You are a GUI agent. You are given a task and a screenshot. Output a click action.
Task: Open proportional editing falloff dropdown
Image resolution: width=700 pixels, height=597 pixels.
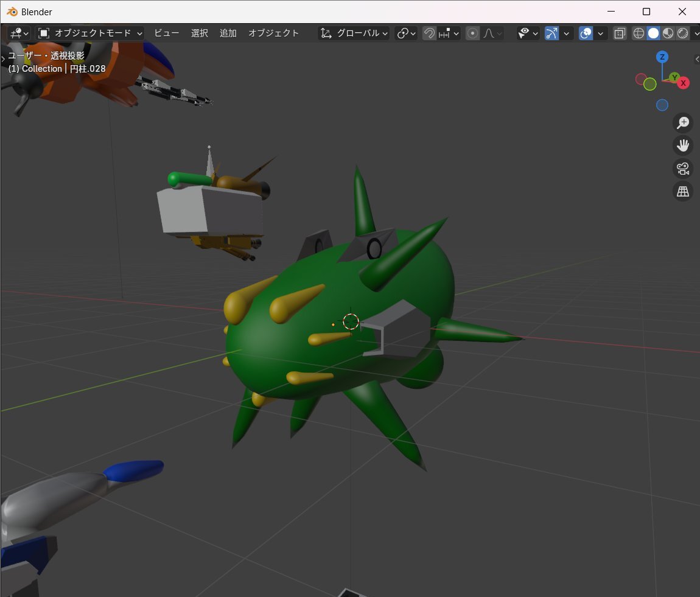coord(492,33)
